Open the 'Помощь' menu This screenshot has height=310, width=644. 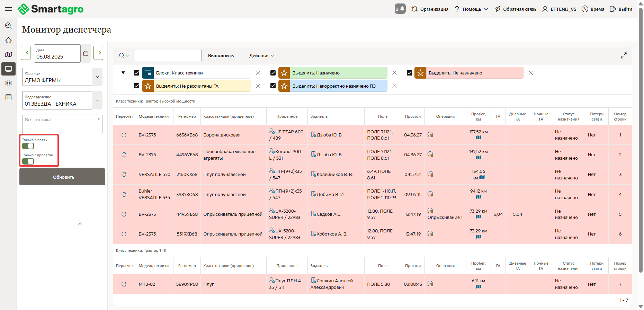(472, 9)
